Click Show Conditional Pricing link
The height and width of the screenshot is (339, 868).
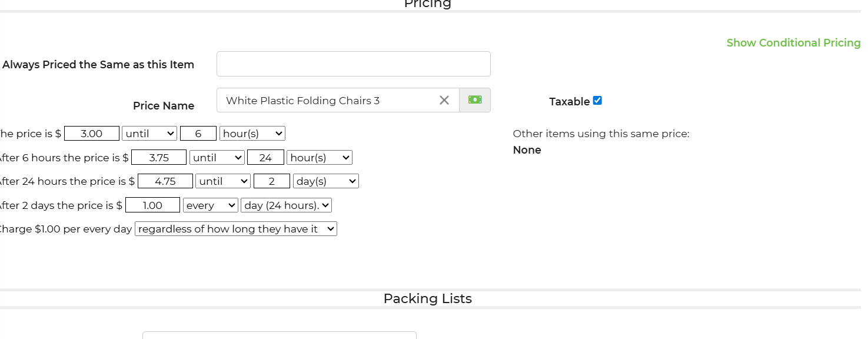[x=793, y=43]
